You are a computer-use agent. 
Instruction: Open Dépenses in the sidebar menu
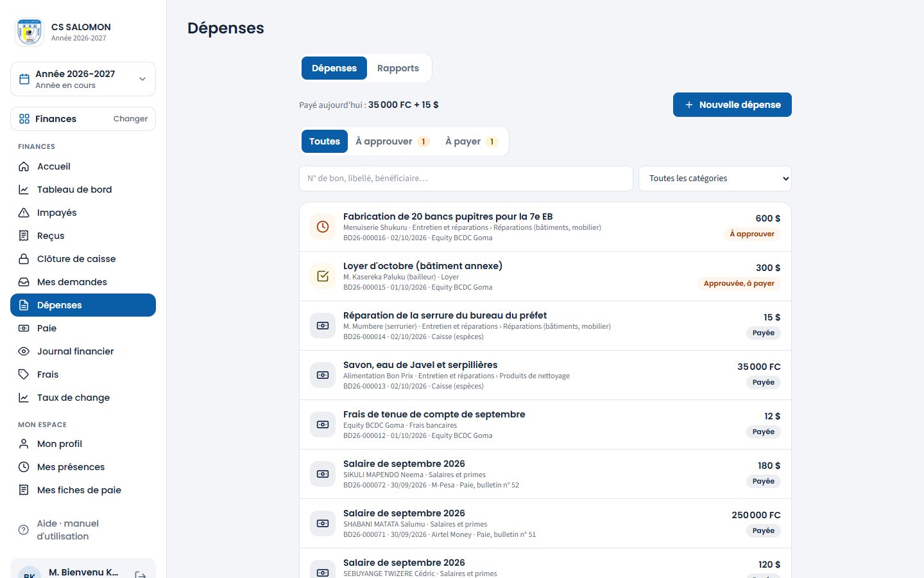point(83,305)
